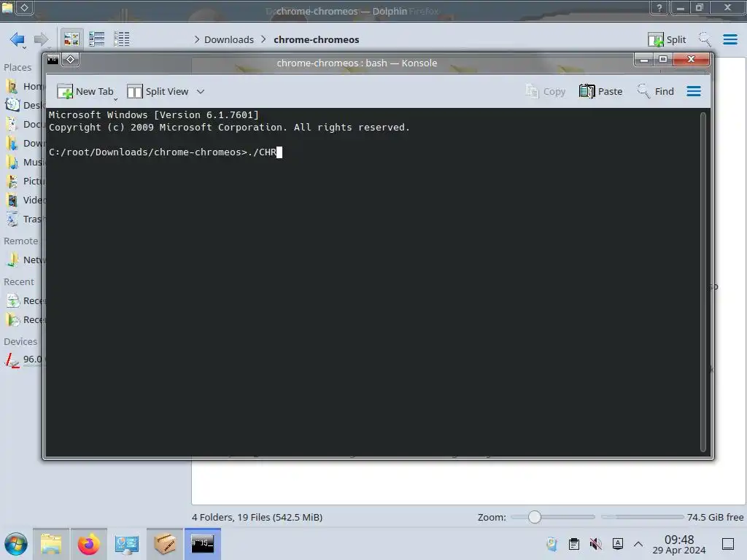Open the 96.0 device in Dolphin sidebar
The width and height of the screenshot is (747, 560).
coord(24,359)
